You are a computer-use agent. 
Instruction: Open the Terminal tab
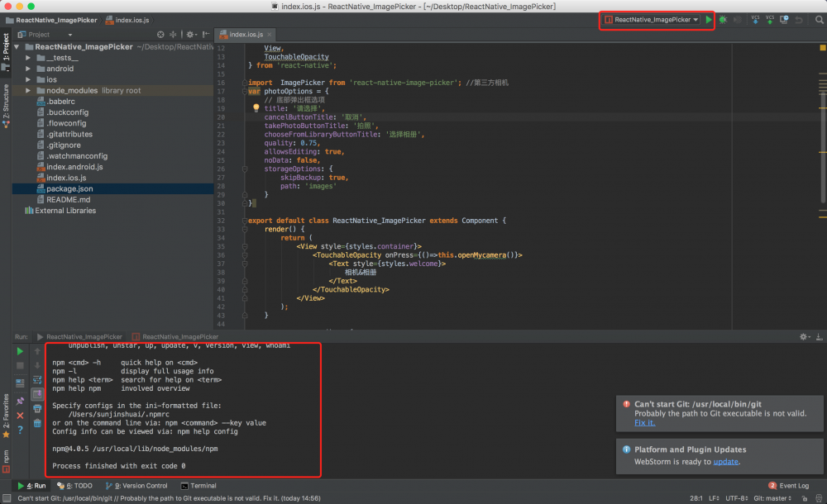click(198, 486)
